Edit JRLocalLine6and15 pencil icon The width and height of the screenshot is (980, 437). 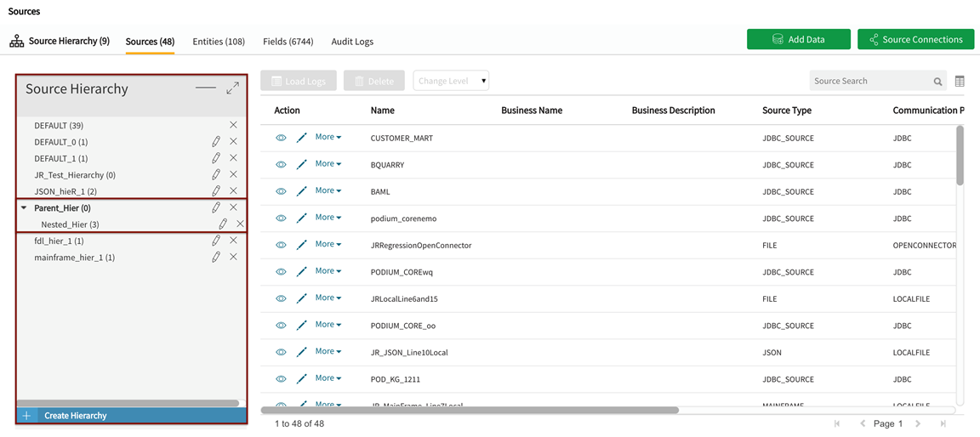click(302, 298)
